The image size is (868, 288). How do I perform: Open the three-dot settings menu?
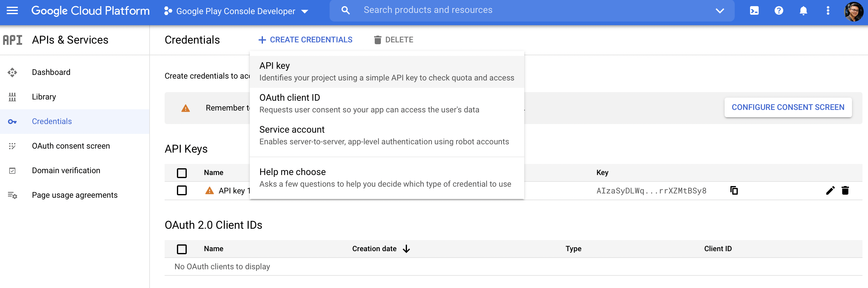pos(828,11)
